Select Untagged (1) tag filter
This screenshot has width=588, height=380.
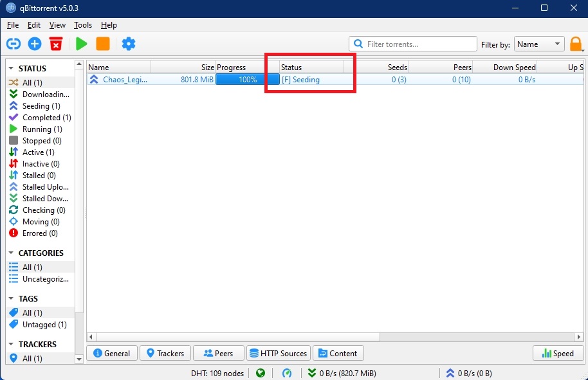pos(41,325)
